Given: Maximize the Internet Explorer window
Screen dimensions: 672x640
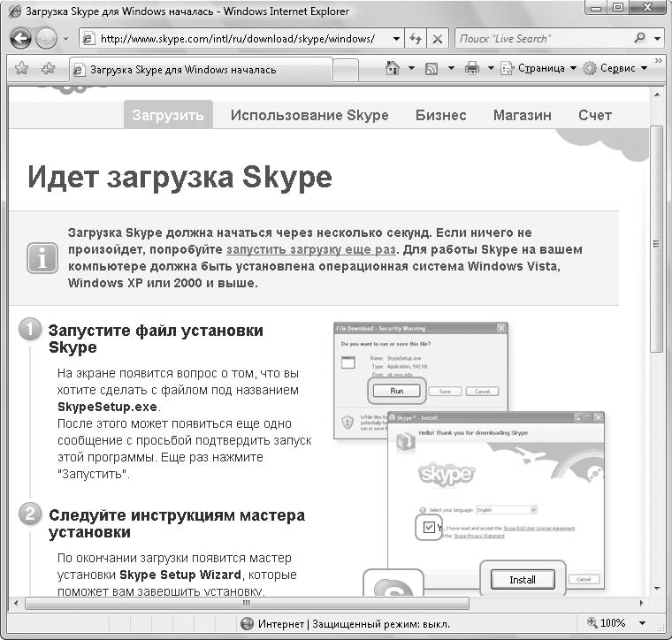Looking at the screenshot, I should point(617,7).
